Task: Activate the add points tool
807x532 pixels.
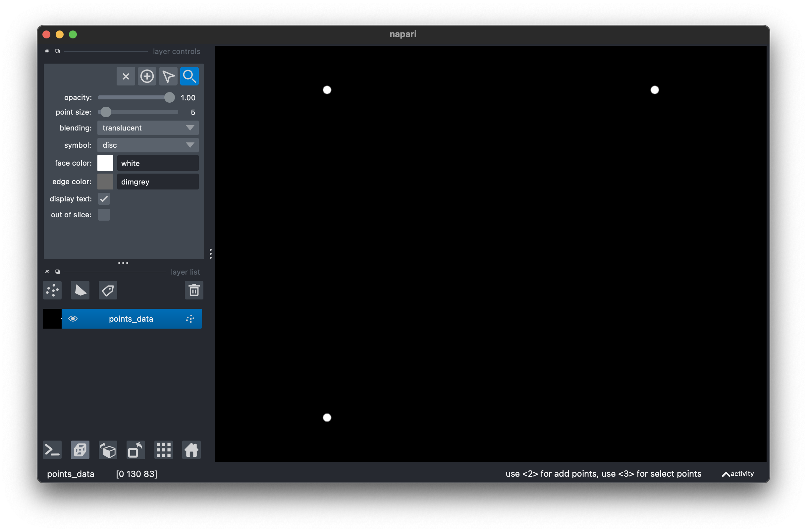Action: 147,76
